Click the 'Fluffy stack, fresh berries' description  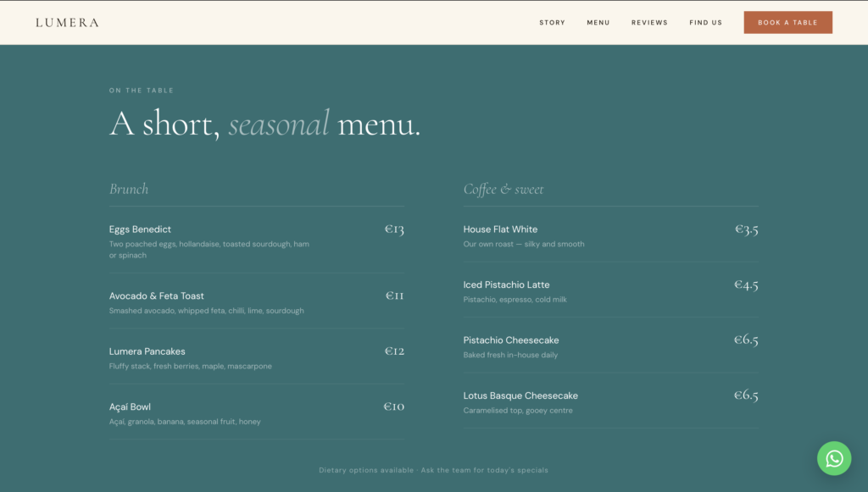191,366
